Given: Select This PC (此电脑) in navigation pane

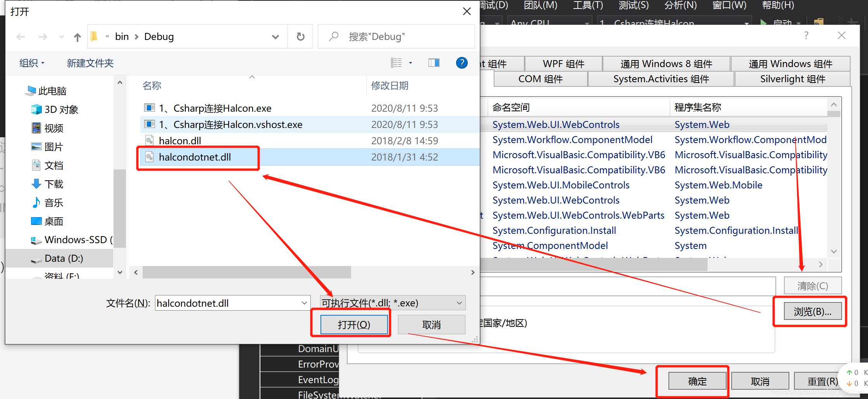Looking at the screenshot, I should (x=45, y=91).
